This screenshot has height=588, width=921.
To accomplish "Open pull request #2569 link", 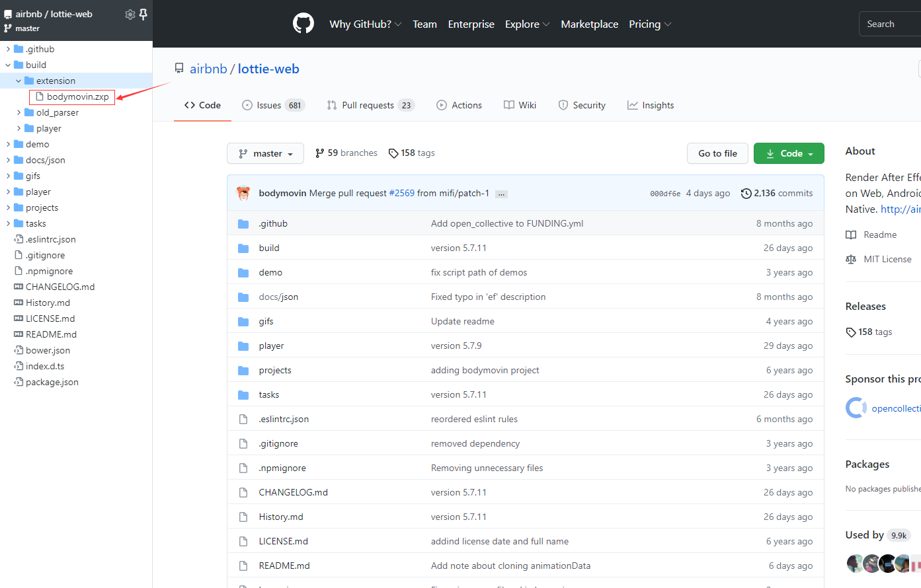I will click(402, 193).
